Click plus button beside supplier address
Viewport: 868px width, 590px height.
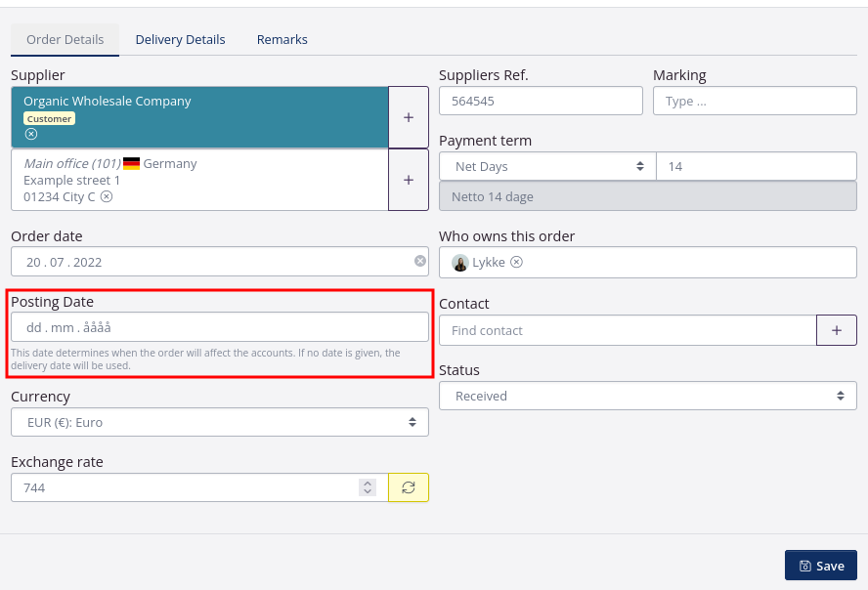[409, 180]
